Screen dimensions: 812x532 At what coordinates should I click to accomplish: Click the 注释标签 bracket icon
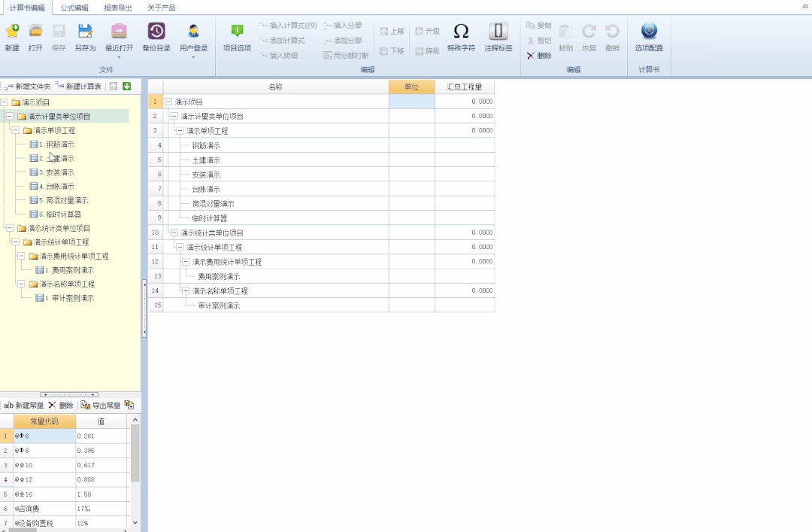(498, 32)
